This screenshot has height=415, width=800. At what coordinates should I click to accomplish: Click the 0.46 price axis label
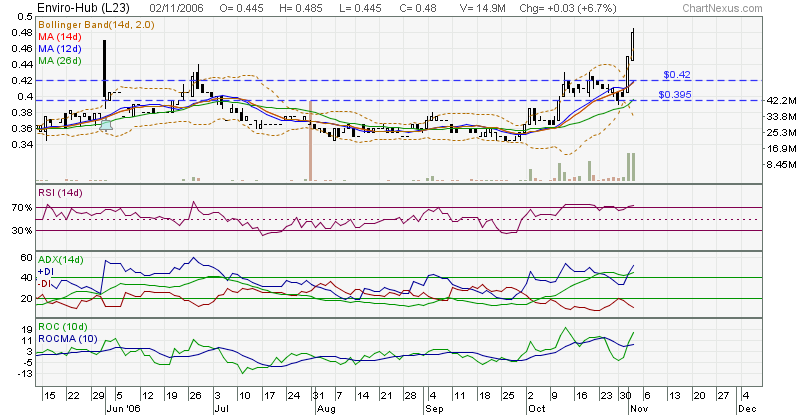tap(23, 48)
